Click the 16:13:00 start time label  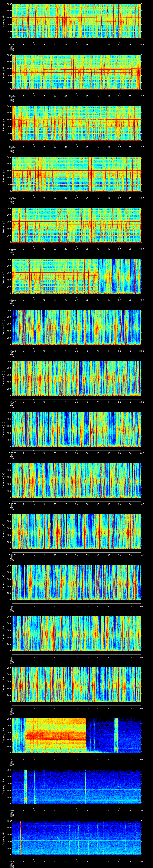pos(12,657)
